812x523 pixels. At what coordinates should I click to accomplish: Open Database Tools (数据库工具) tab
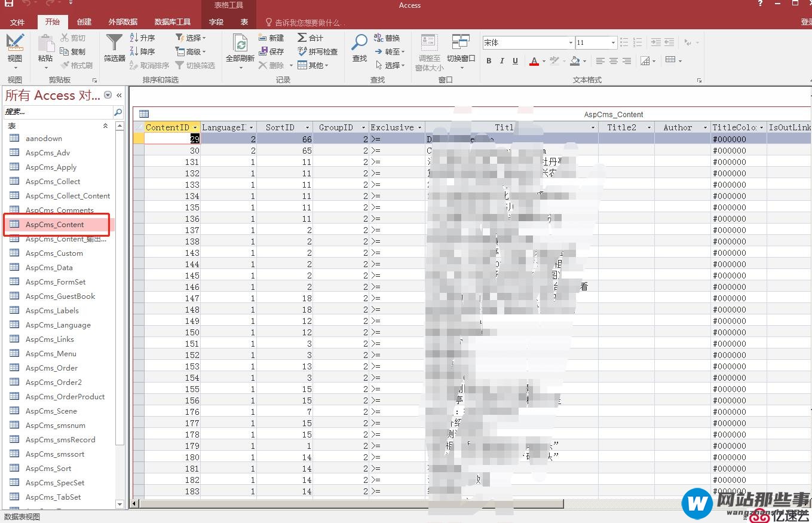click(173, 22)
